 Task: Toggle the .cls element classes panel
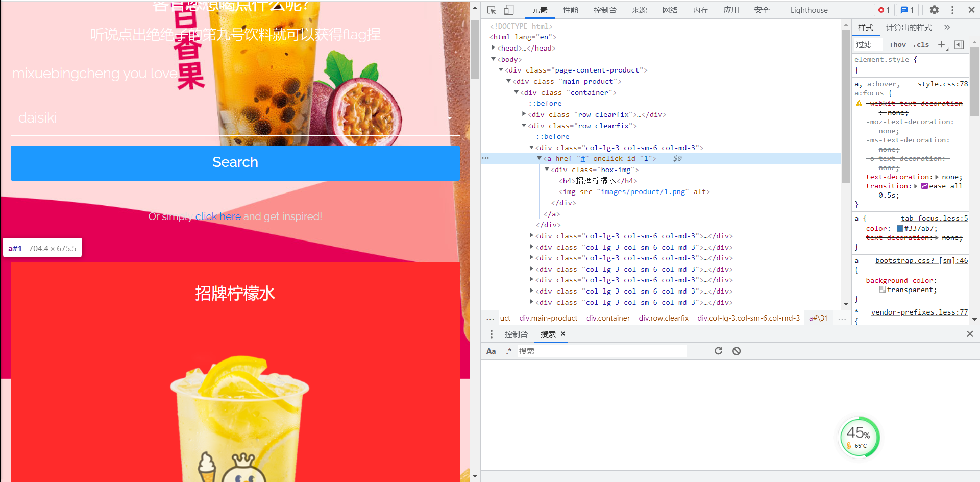[x=921, y=44]
